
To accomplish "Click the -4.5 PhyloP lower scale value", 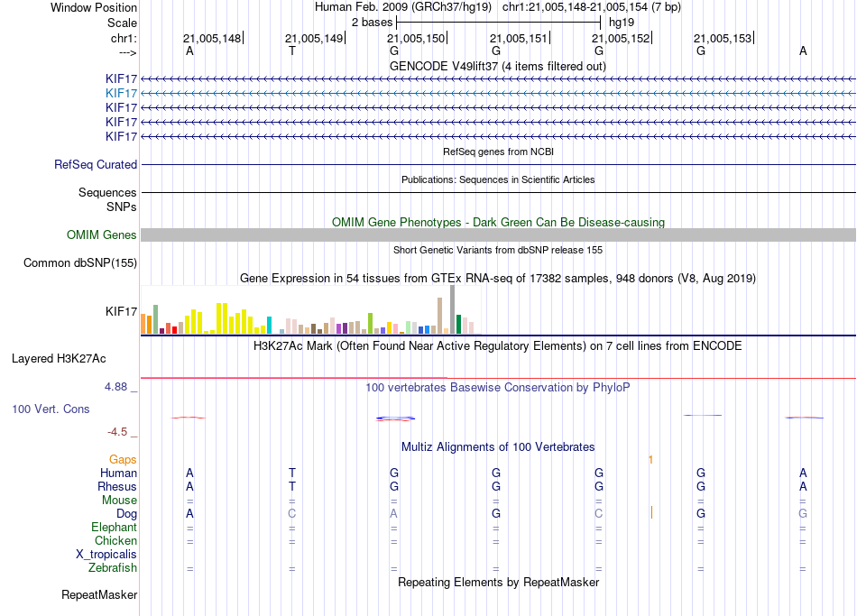I will (x=117, y=432).
